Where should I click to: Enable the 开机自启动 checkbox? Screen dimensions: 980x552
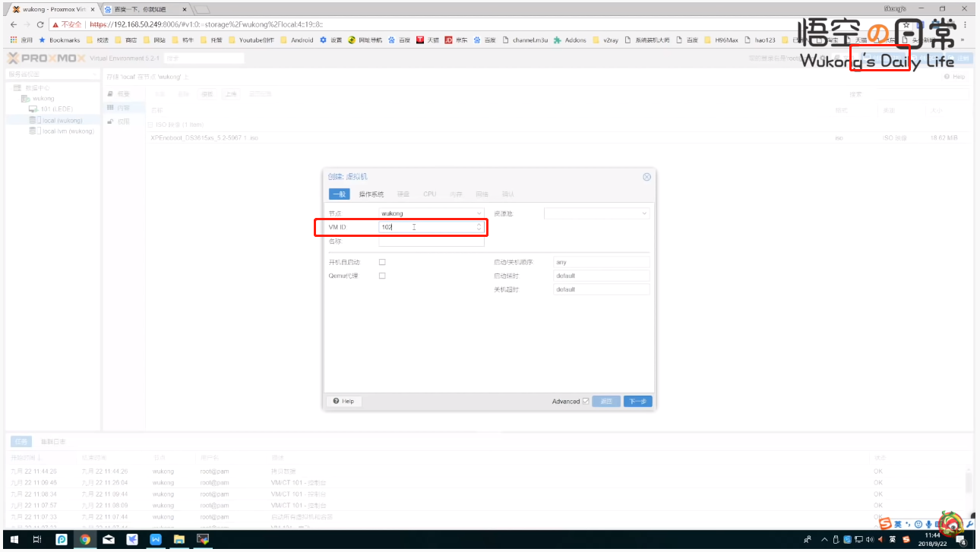[382, 262]
